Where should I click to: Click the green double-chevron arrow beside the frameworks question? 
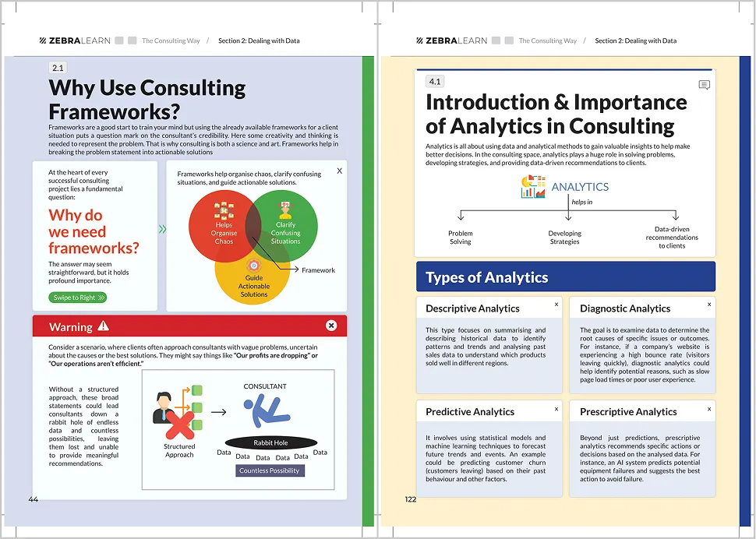pyautogui.click(x=162, y=229)
